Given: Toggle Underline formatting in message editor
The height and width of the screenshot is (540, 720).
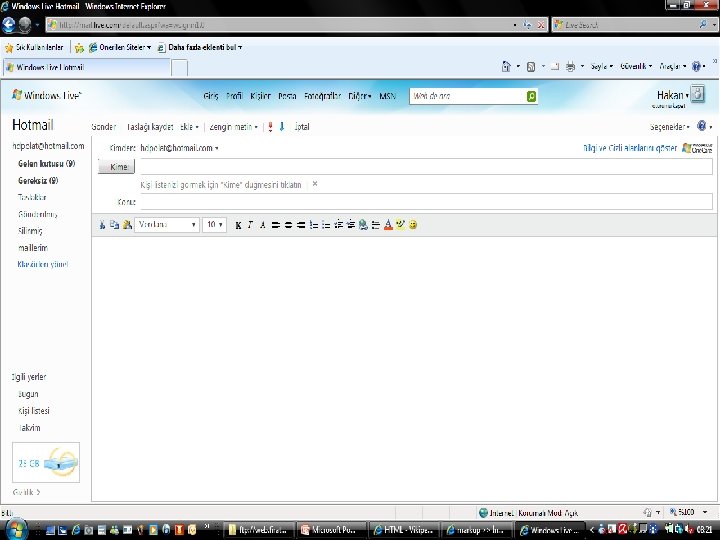Looking at the screenshot, I should tap(263, 225).
